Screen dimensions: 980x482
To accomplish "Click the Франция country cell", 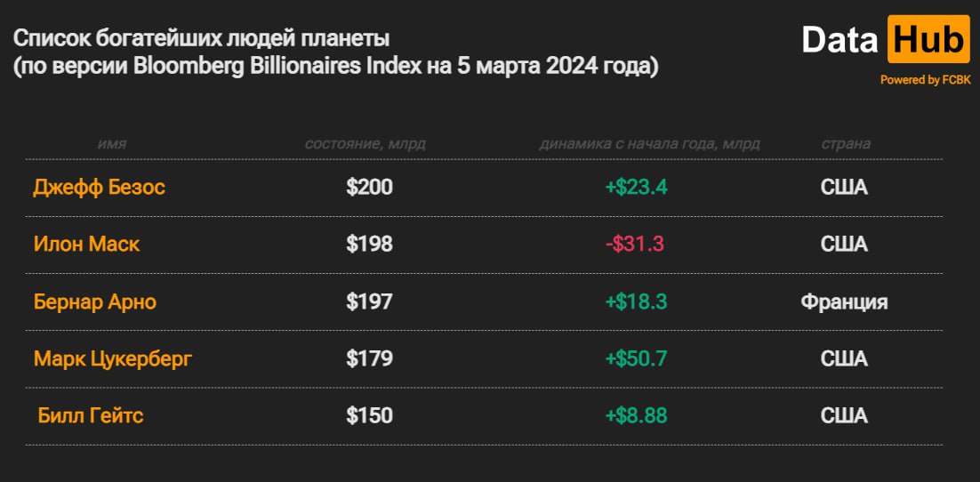I will click(844, 302).
